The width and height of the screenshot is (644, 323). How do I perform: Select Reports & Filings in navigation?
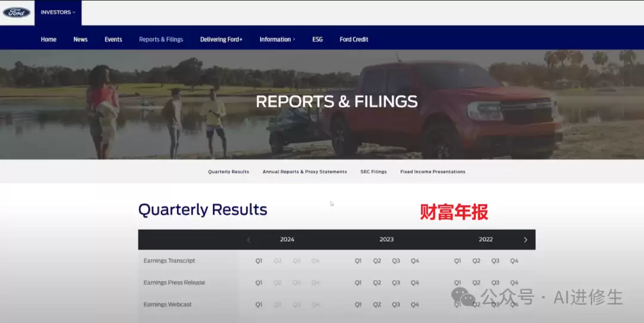[161, 39]
